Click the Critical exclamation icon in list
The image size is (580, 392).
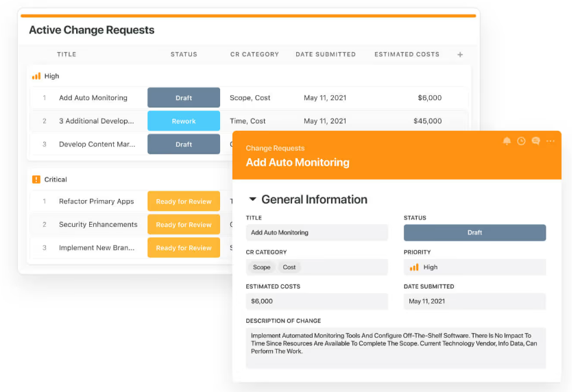pyautogui.click(x=36, y=180)
